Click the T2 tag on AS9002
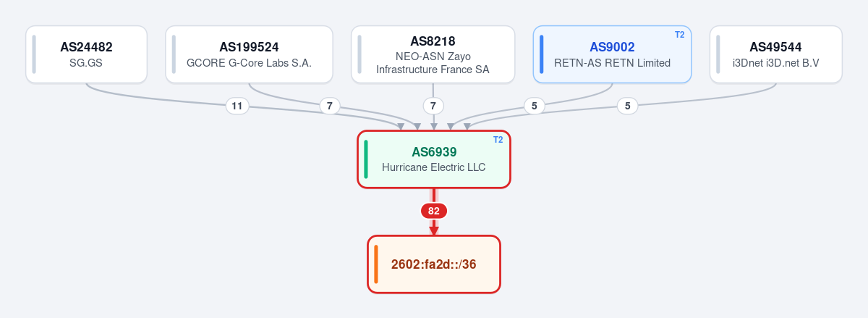Viewport: 868px width, 318px height. click(679, 35)
